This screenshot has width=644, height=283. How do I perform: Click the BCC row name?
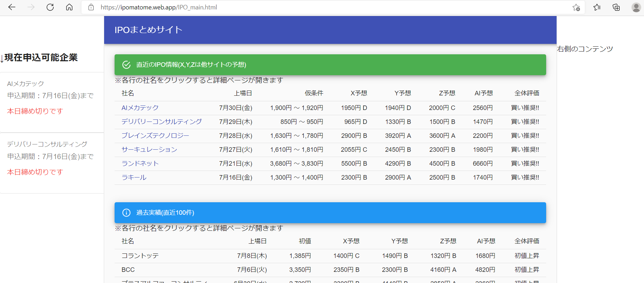(128, 270)
